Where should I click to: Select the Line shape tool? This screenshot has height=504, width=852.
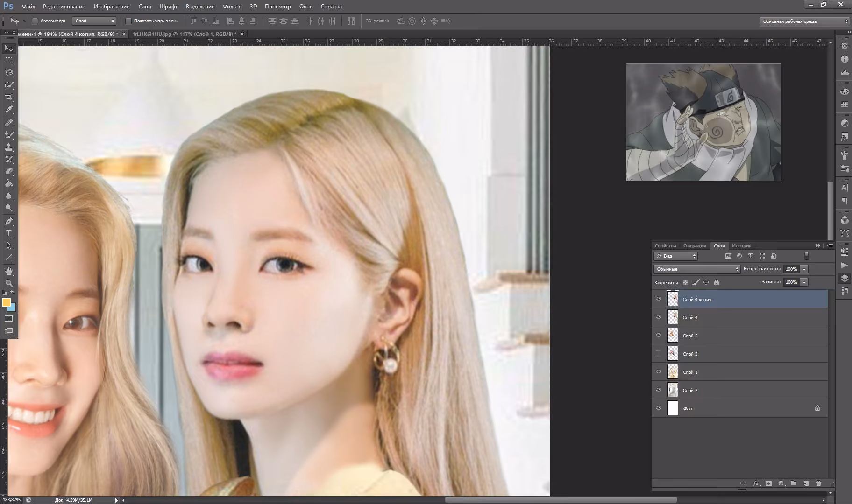(9, 258)
